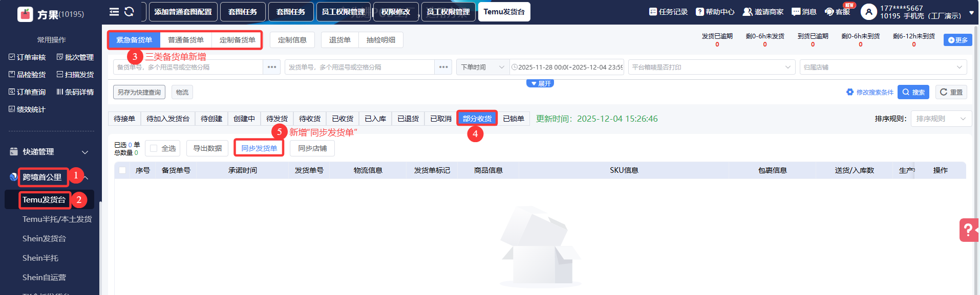
Task: Open 批次管理 in sidebar
Action: [75, 57]
